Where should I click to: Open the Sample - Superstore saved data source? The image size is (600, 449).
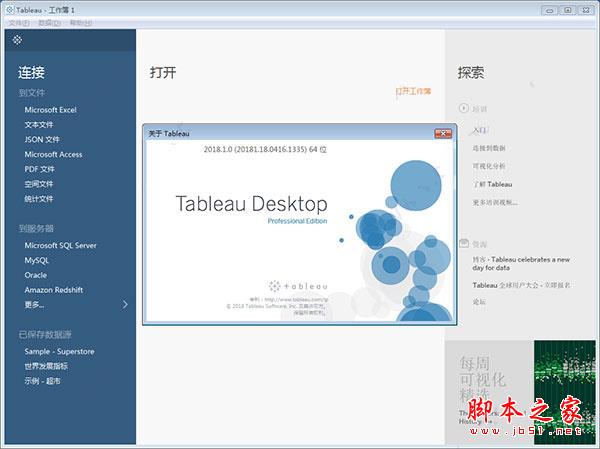[59, 352]
